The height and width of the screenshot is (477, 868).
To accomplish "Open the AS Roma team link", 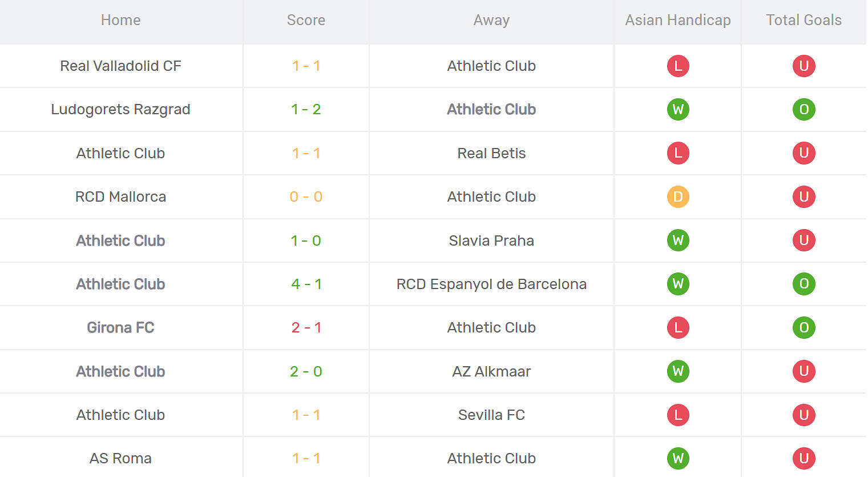I will (x=120, y=458).
